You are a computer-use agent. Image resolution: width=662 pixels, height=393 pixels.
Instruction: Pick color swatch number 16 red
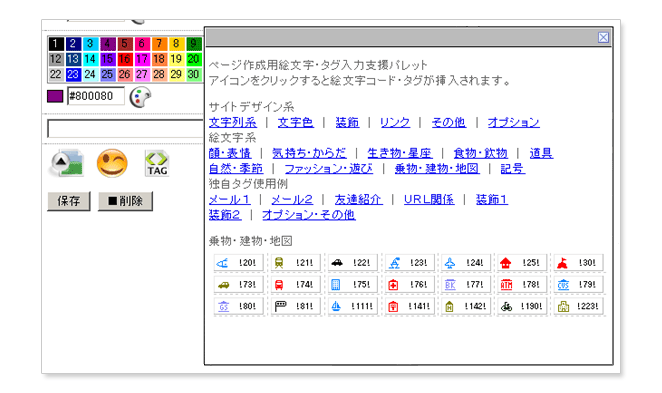click(125, 59)
